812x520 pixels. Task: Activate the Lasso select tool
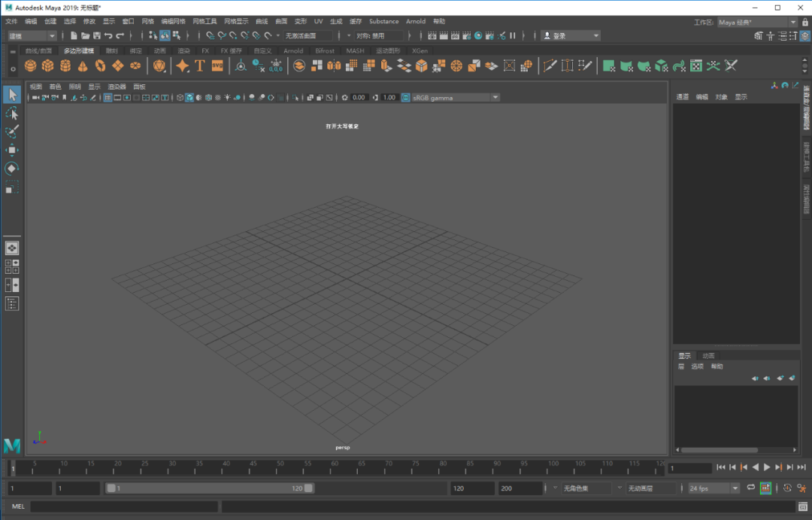pos(12,113)
